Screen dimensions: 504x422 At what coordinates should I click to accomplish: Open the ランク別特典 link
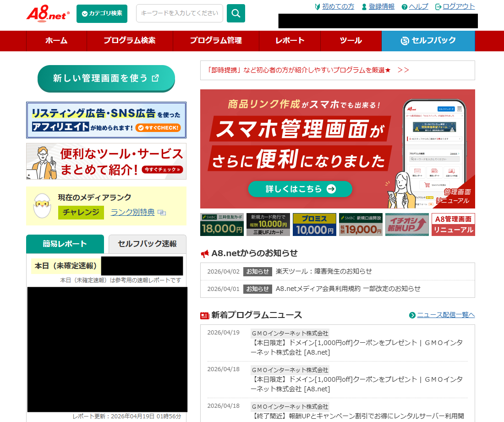click(x=132, y=213)
